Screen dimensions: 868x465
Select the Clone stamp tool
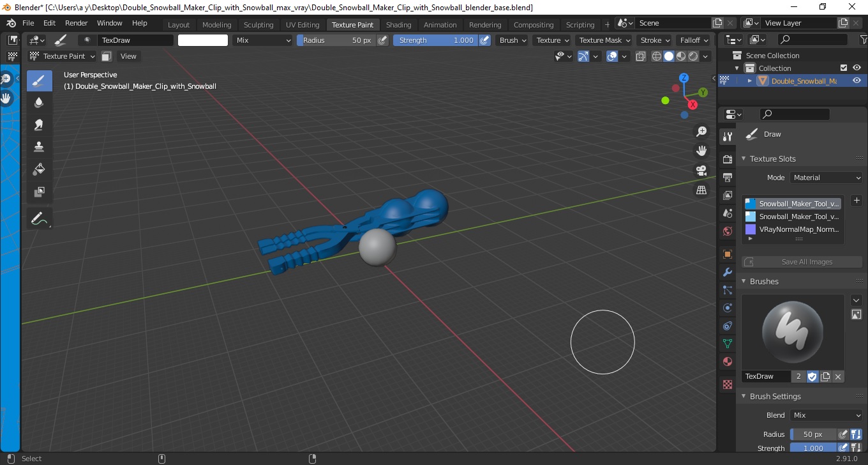[39, 146]
